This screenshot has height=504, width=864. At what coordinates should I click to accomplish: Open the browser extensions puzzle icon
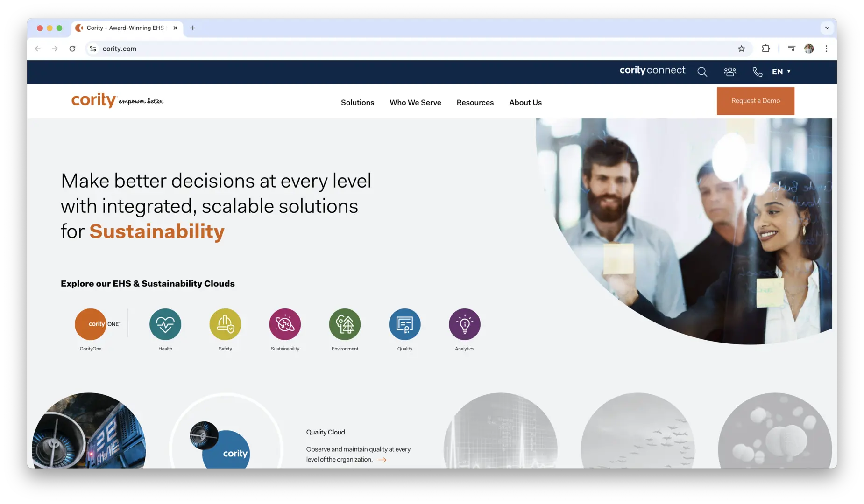(765, 49)
